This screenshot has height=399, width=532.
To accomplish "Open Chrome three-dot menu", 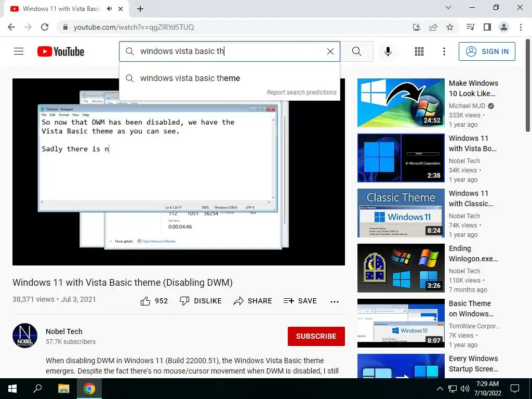I will (521, 27).
